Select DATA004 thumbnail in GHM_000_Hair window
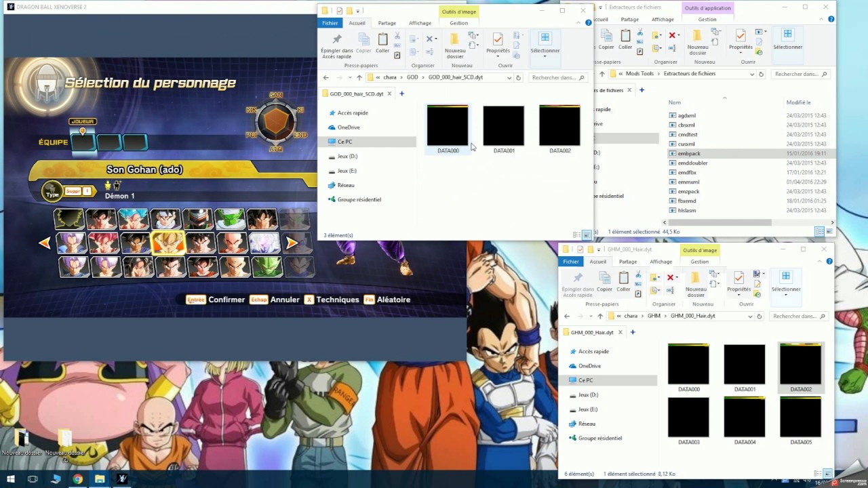 (x=745, y=421)
